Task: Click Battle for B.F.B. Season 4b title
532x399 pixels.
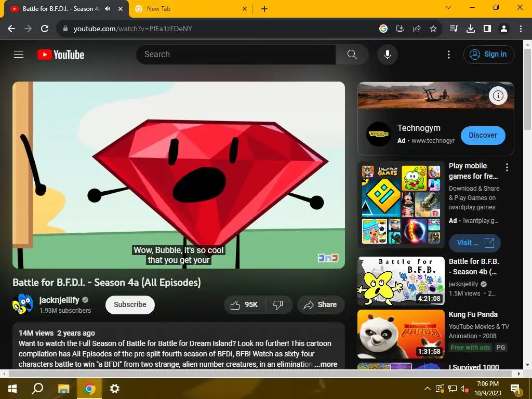Action: 474,267
